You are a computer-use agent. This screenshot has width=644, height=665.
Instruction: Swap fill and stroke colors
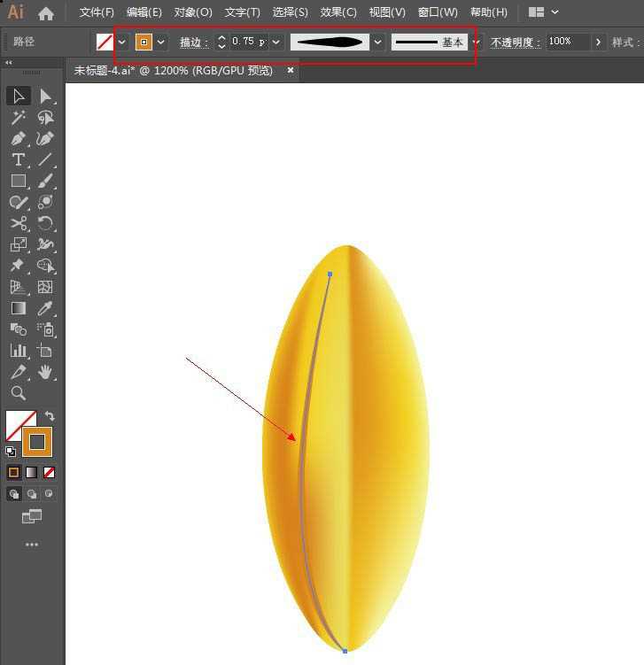(50, 415)
